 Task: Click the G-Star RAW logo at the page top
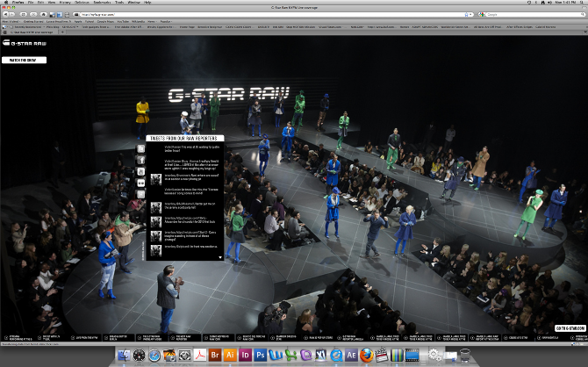(25, 43)
